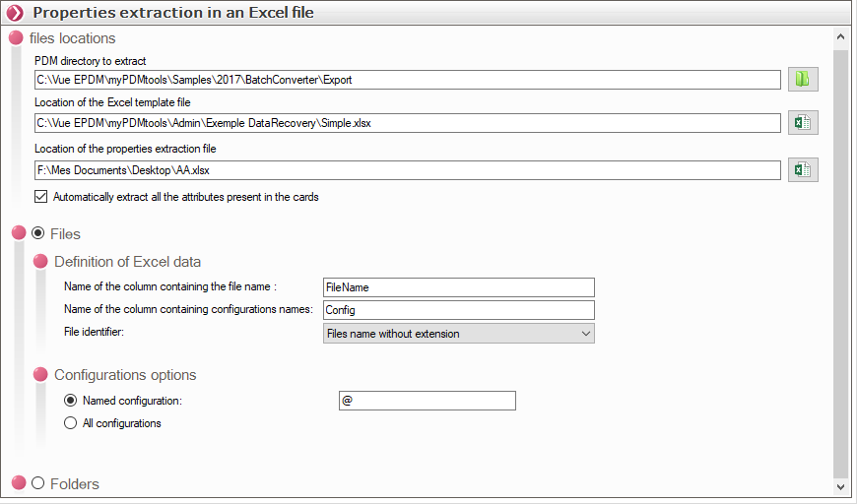The width and height of the screenshot is (857, 504).
Task: Click the configurations names column field
Action: 458,310
